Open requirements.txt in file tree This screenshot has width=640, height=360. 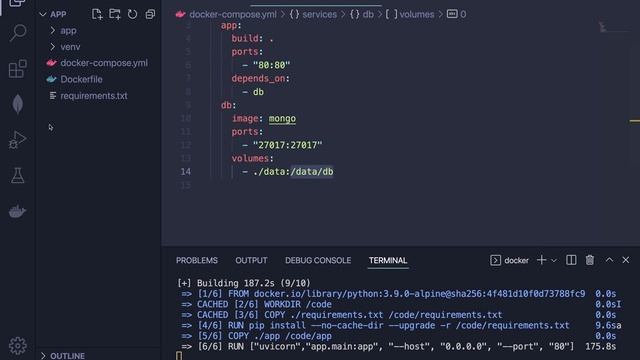[x=93, y=96]
